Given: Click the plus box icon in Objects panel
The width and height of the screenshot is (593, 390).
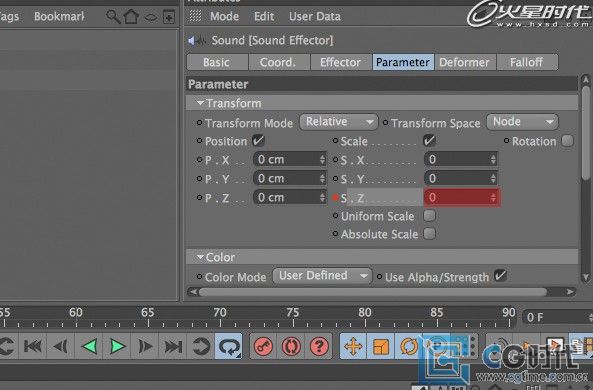Looking at the screenshot, I should click(169, 17).
